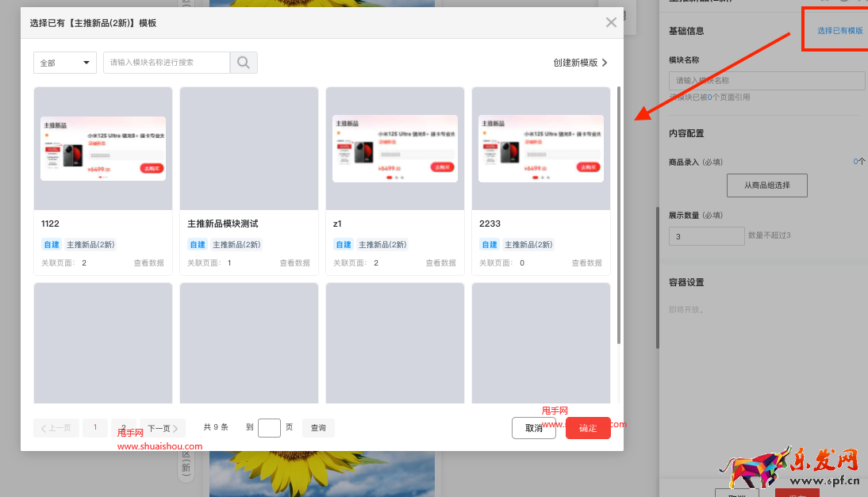This screenshot has width=868, height=497.
Task: Click 取消 to cancel selection
Action: click(x=533, y=428)
